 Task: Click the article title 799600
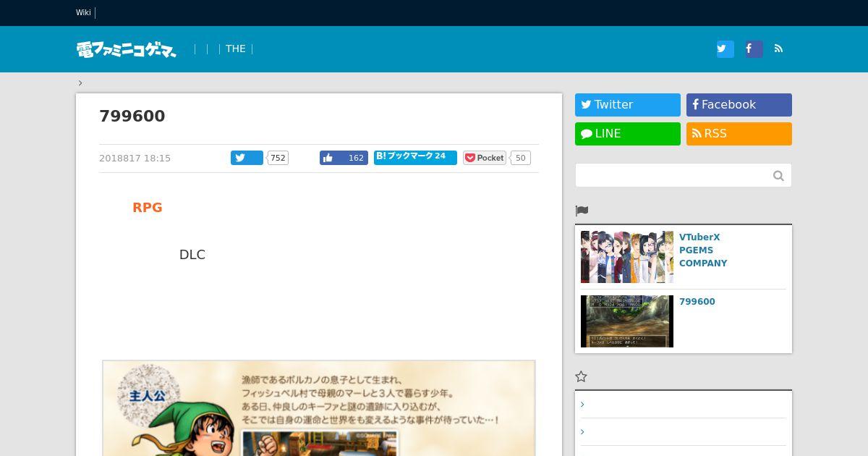pyautogui.click(x=132, y=116)
